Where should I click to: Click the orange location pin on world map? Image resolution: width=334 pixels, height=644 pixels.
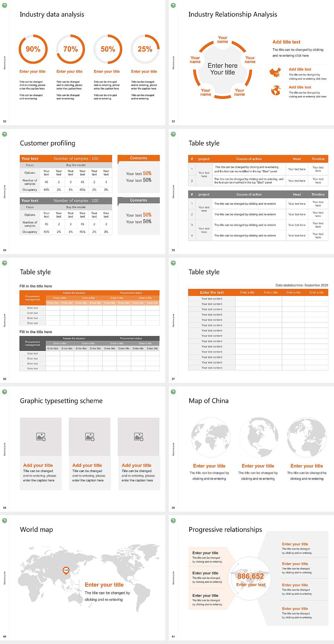[x=66, y=571]
